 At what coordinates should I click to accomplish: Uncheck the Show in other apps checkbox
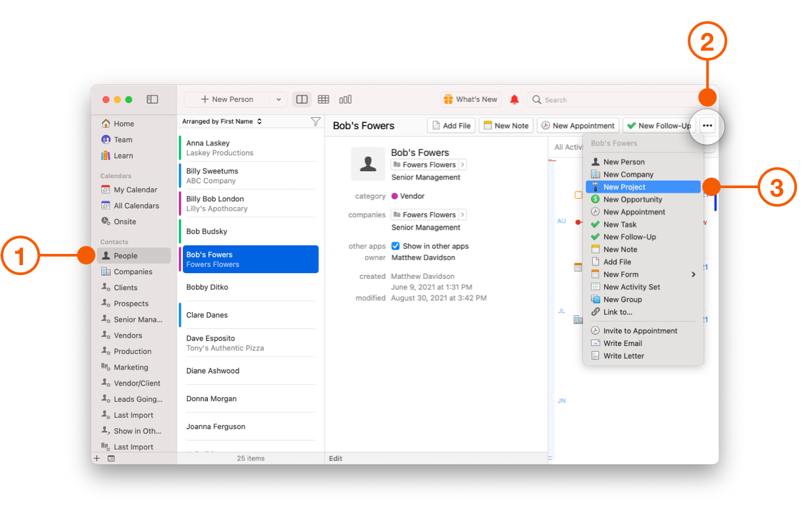(x=395, y=246)
